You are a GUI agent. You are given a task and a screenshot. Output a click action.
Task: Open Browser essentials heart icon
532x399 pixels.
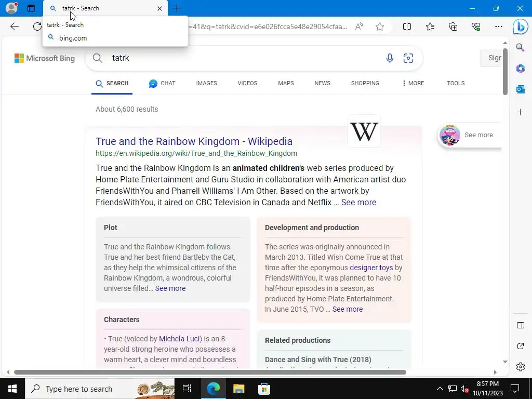pos(476,26)
